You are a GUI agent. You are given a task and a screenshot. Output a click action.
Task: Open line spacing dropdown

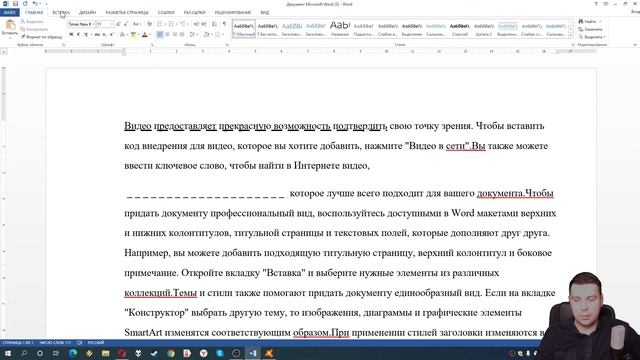click(x=194, y=35)
